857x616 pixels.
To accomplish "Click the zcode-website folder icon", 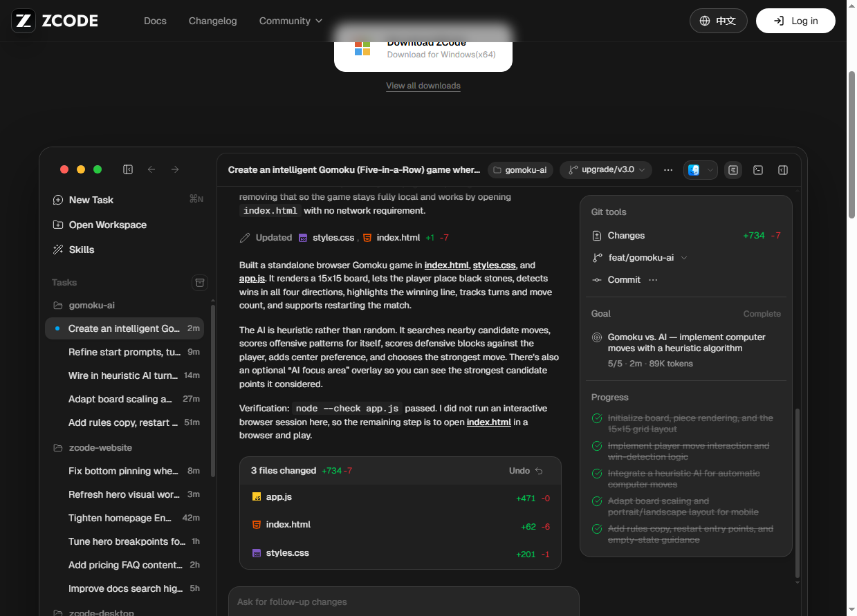I will coord(58,448).
